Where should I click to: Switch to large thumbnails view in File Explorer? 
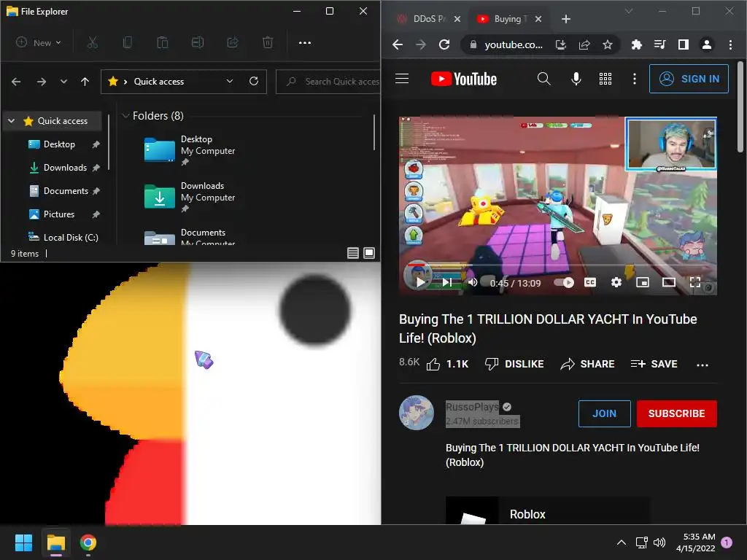[369, 253]
